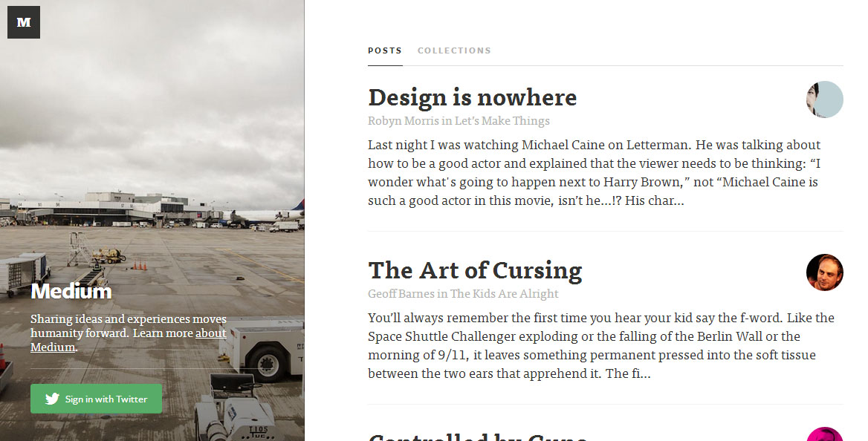Follow the about Medium link
This screenshot has height=441, width=868.
pos(210,333)
